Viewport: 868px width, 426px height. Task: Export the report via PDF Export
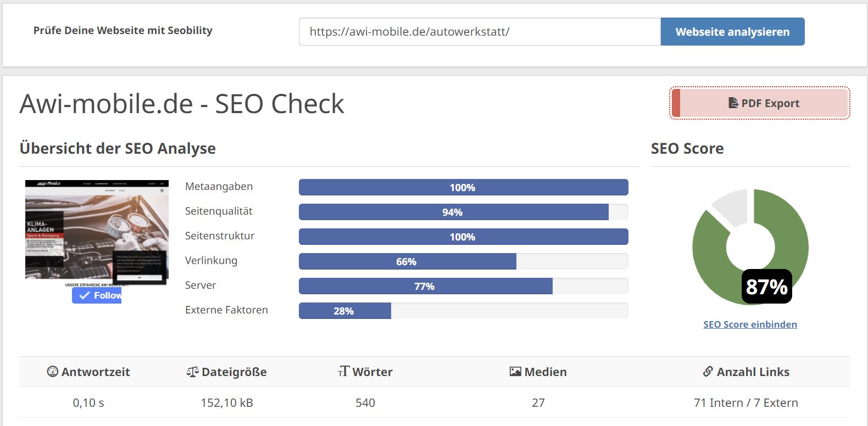point(760,103)
